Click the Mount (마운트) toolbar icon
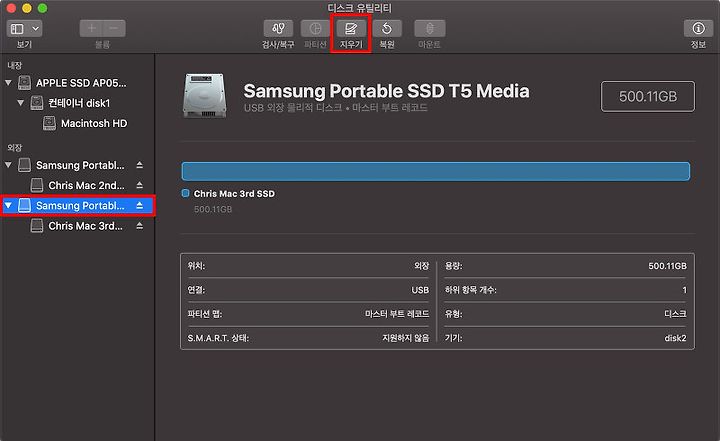The image size is (720, 441). 429,28
